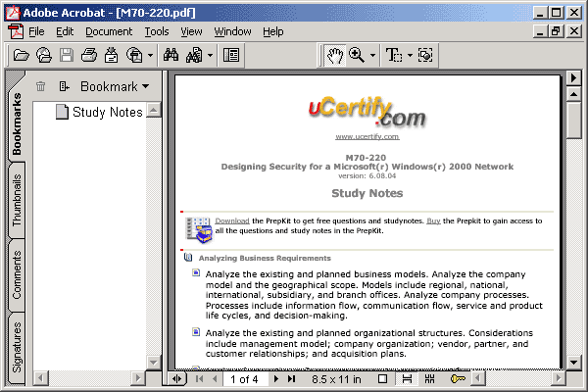Go to next page button
This screenshot has width=588, height=392.
[x=276, y=379]
